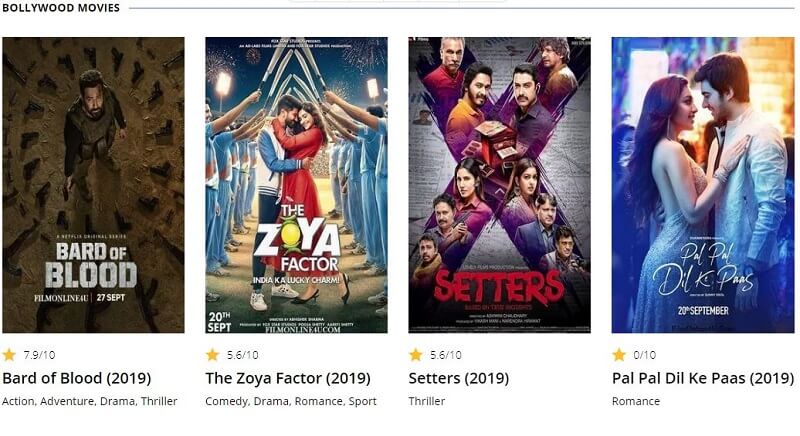Click the 5.6/10 rating under Setters
Image resolution: width=800 pixels, height=436 pixels.
coord(445,355)
